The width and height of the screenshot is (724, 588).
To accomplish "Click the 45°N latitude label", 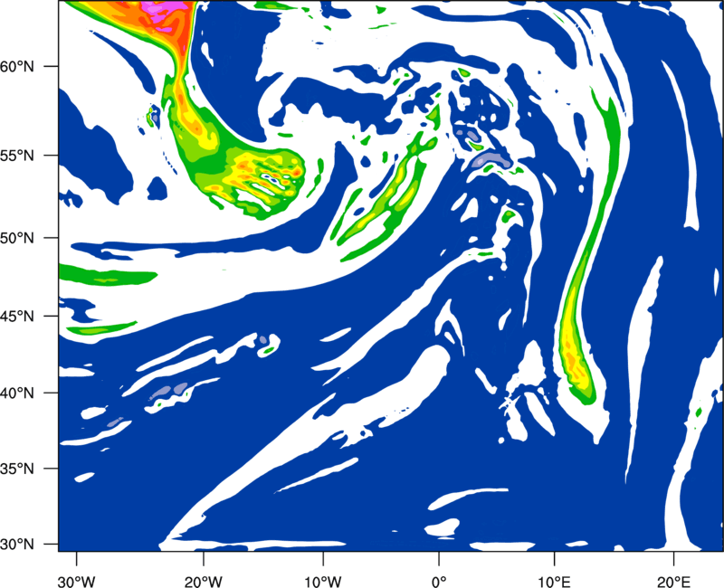I will 17,316.
